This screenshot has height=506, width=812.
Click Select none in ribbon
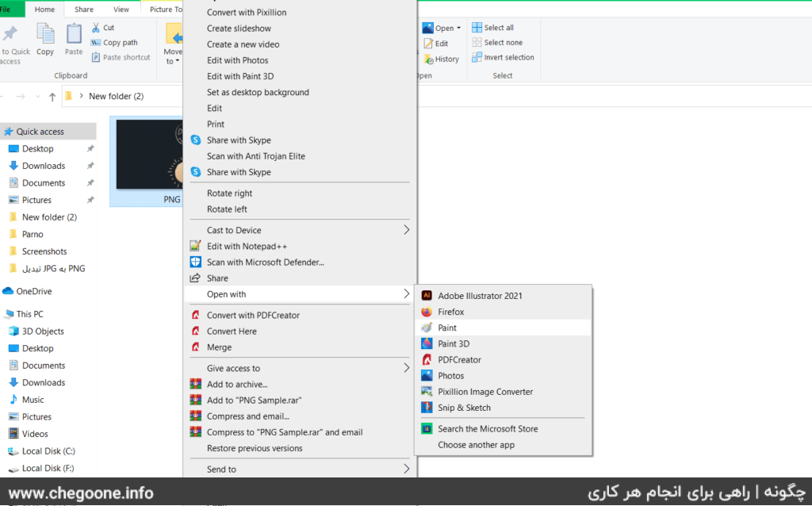click(497, 43)
